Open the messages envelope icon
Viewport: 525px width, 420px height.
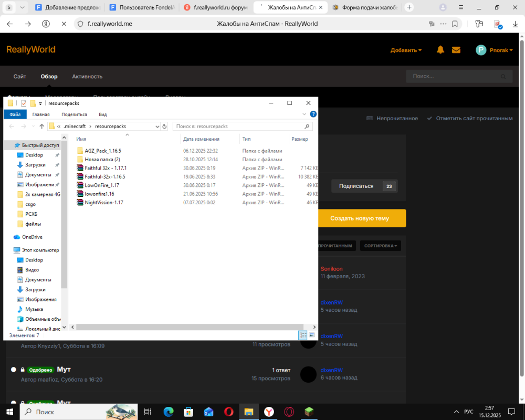point(456,50)
